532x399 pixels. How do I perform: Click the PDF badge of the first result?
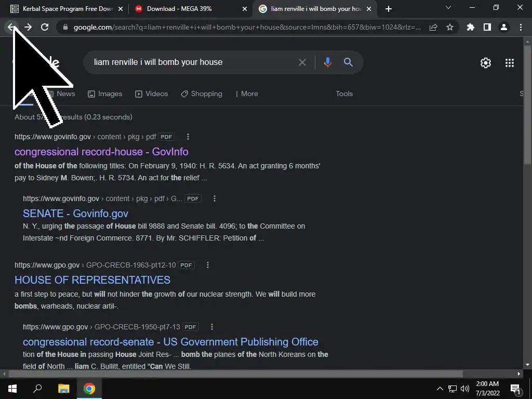(x=166, y=137)
